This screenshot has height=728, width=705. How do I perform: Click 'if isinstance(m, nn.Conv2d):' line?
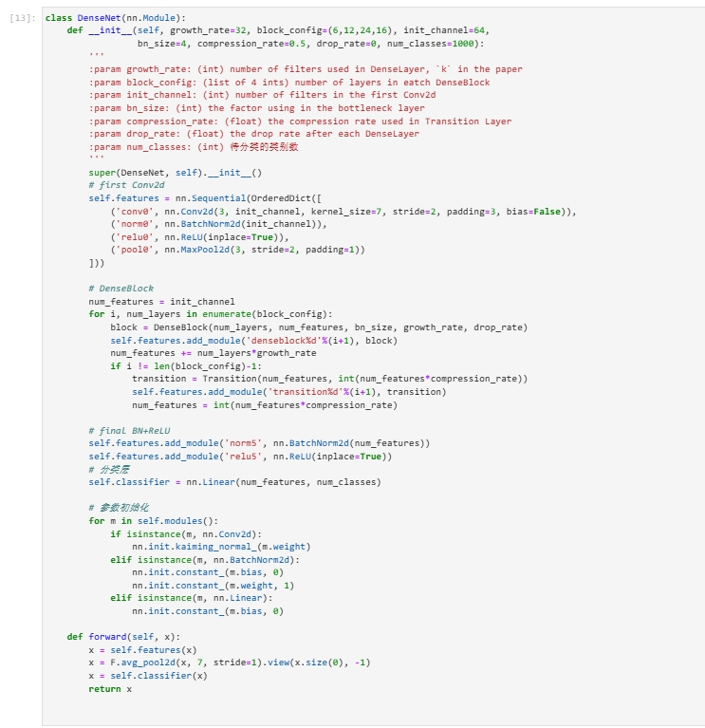[186, 534]
